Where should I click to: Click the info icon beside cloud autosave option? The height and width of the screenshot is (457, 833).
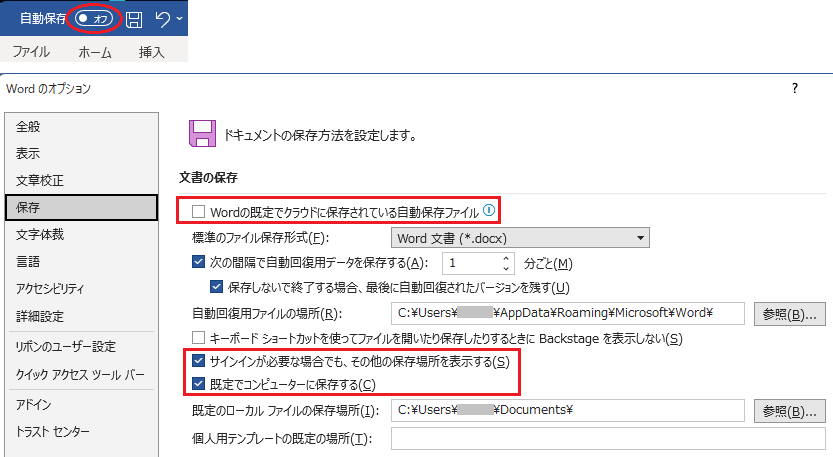pyautogui.click(x=489, y=210)
